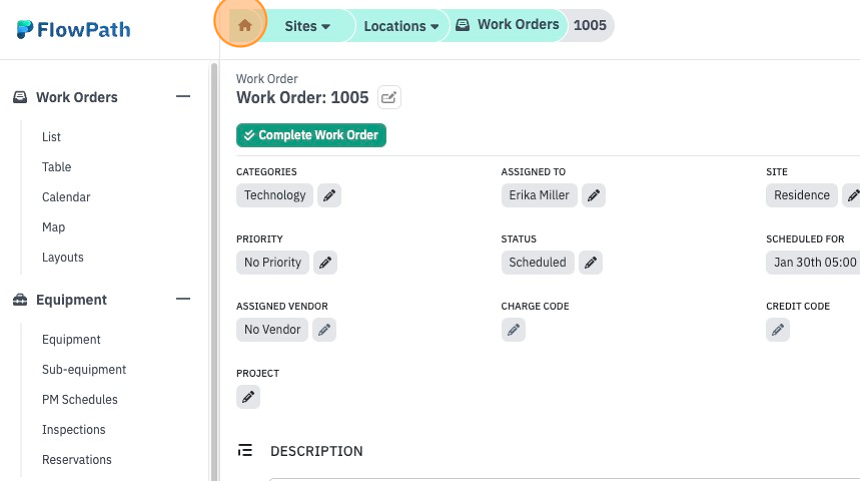Go to the Home breadcrumb icon

245,25
